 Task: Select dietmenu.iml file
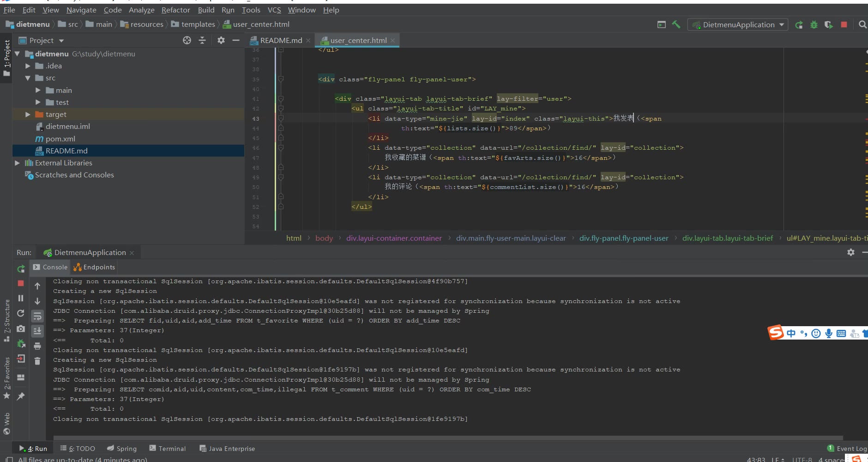pos(67,126)
